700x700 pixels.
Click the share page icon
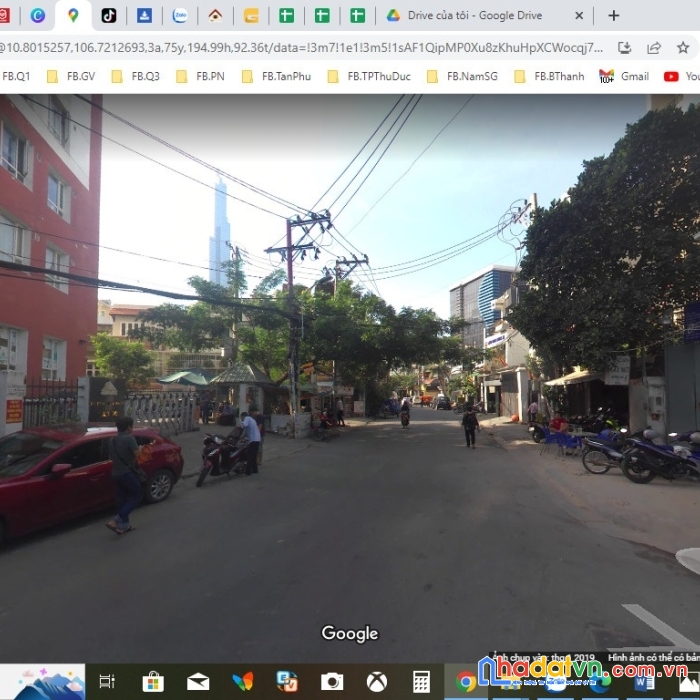654,47
